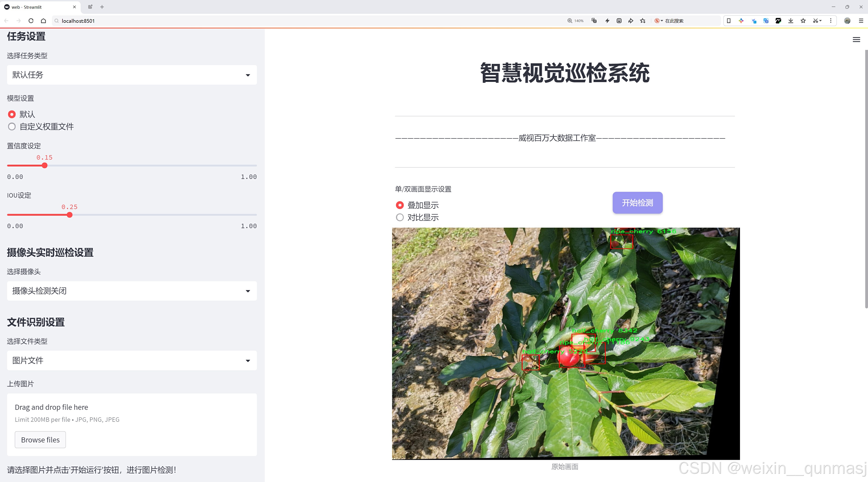Open a new browser tab

pyautogui.click(x=102, y=7)
